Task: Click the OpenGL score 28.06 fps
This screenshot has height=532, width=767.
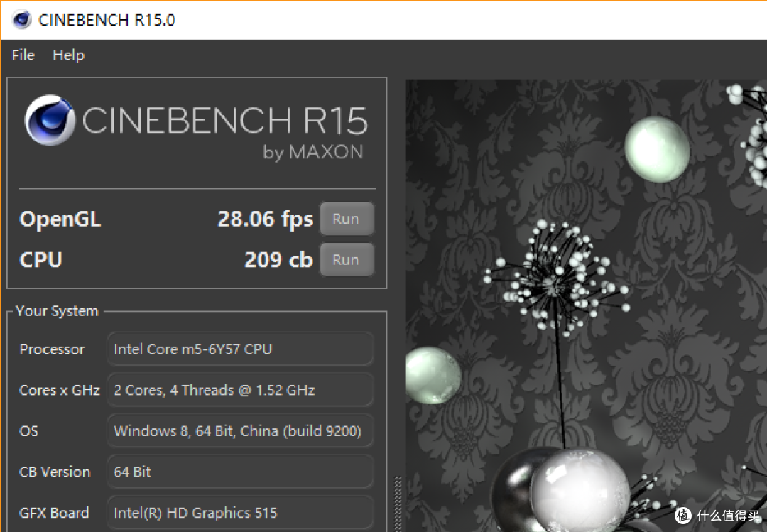Action: pyautogui.click(x=265, y=219)
